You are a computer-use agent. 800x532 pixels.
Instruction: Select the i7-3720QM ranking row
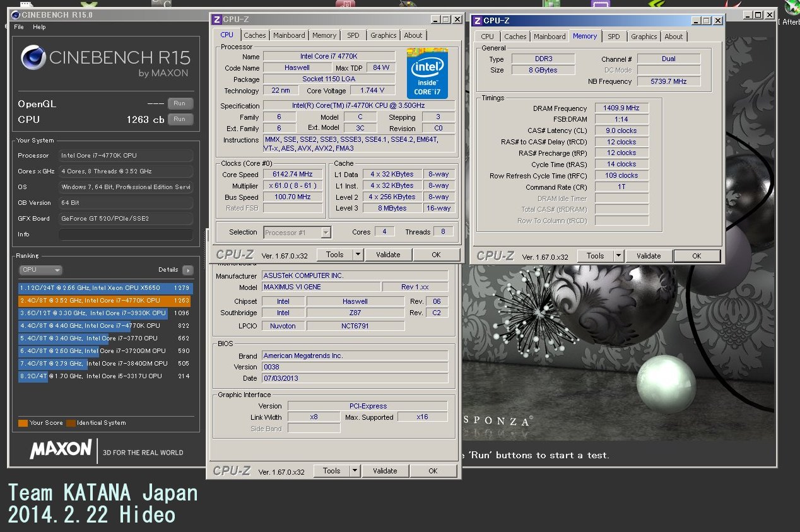point(105,351)
